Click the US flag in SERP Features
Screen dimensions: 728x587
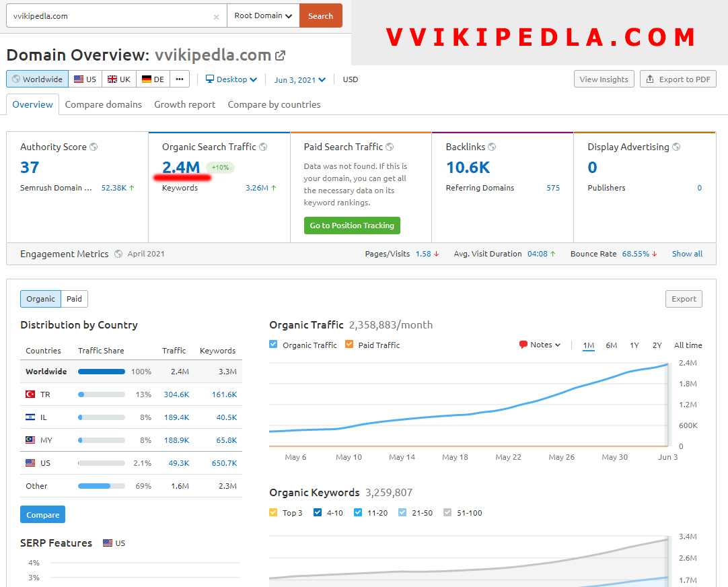108,543
